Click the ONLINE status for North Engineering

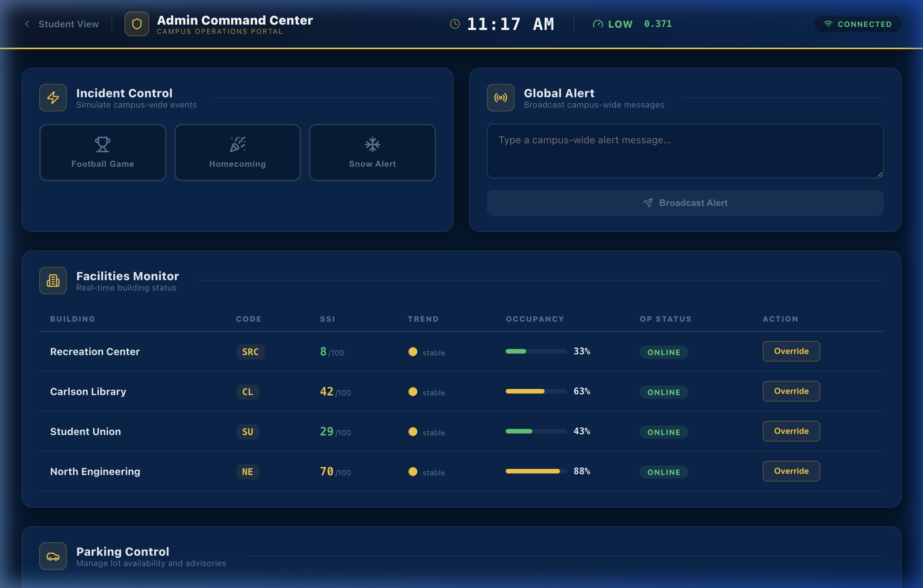664,472
